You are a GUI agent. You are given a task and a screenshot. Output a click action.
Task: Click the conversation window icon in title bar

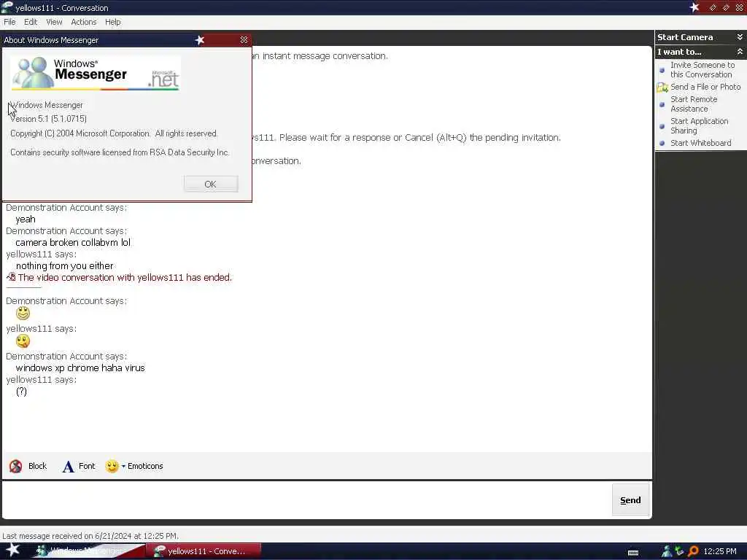point(7,7)
